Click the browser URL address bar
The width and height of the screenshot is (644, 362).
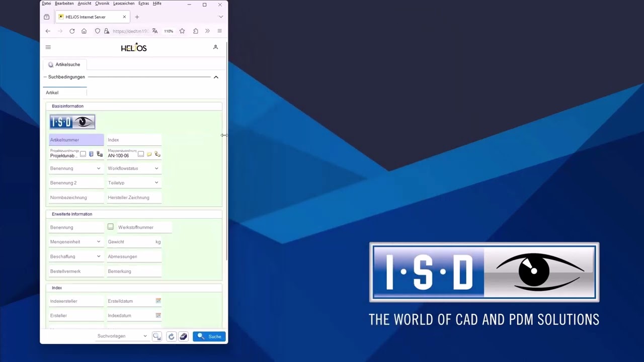(x=130, y=31)
